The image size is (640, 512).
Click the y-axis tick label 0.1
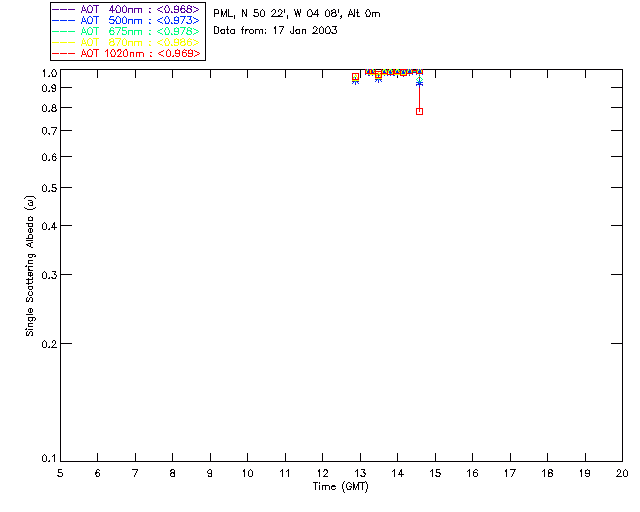[x=49, y=459]
